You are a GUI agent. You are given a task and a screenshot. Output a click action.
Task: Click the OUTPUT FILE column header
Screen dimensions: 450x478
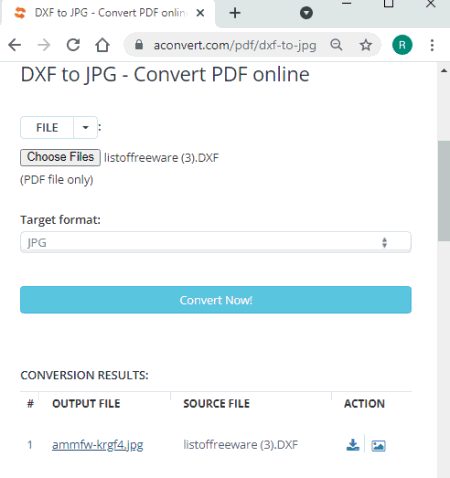pyautogui.click(x=86, y=404)
